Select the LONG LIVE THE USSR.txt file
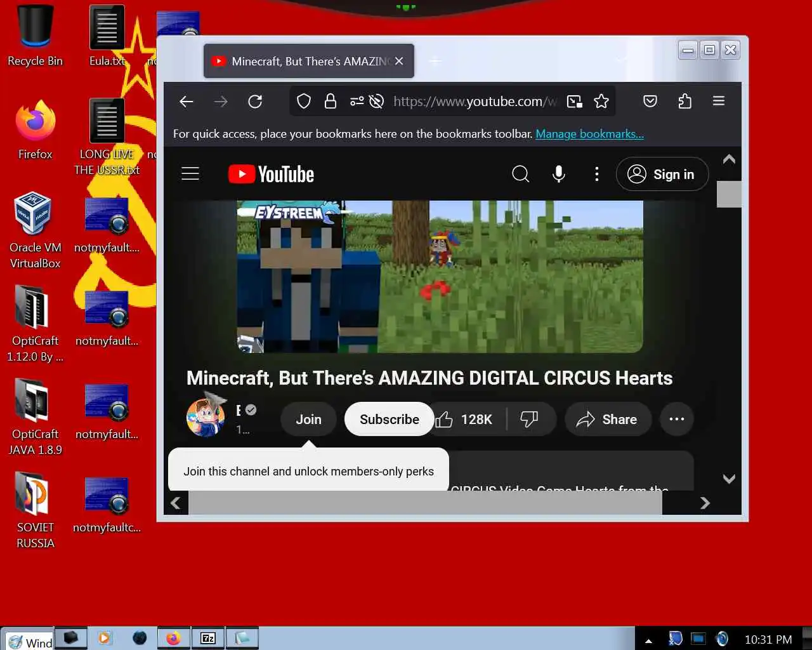Screen dimensions: 812x650 pos(107,138)
